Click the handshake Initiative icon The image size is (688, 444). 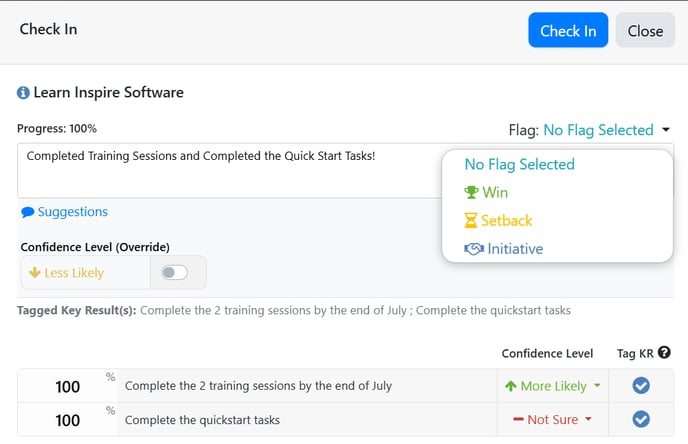pos(474,249)
